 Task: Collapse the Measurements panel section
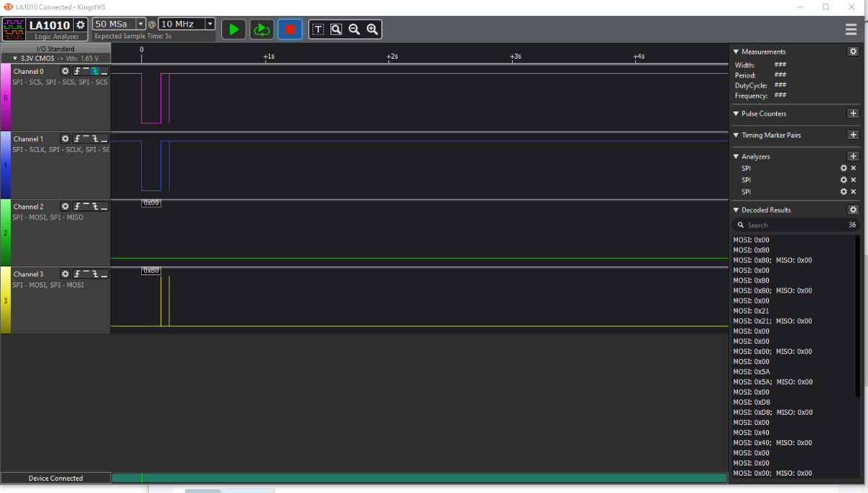tap(736, 51)
